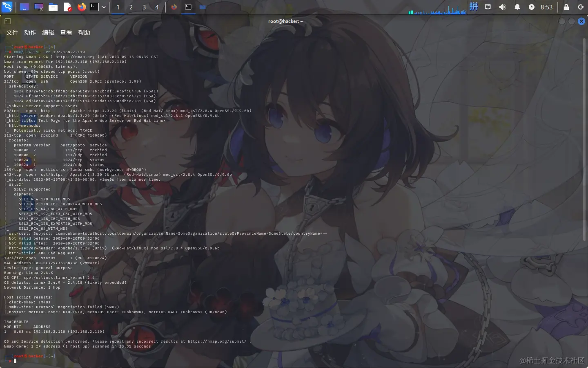Image resolution: width=588 pixels, height=368 pixels.
Task: Select Firefox window in taskbar
Action: pos(174,7)
